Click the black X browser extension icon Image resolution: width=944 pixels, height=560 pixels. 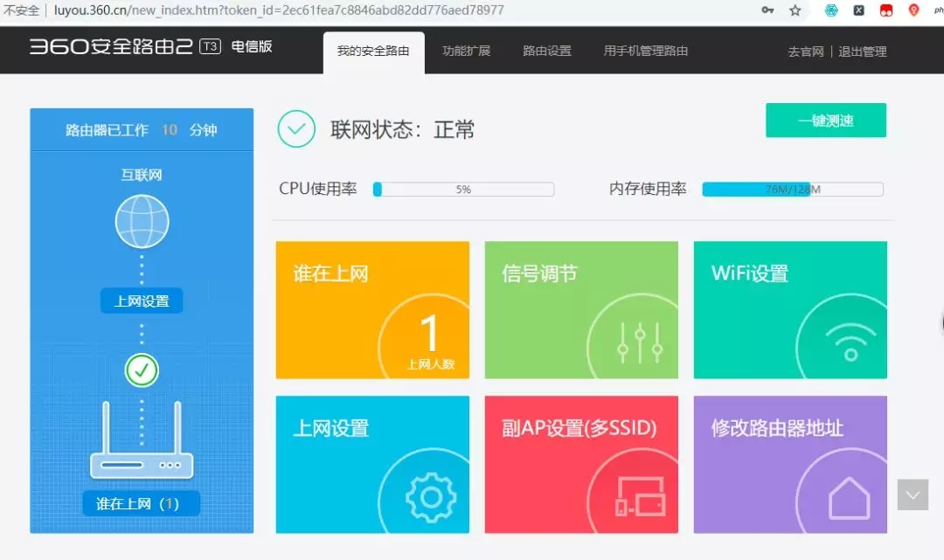pyautogui.click(x=857, y=10)
